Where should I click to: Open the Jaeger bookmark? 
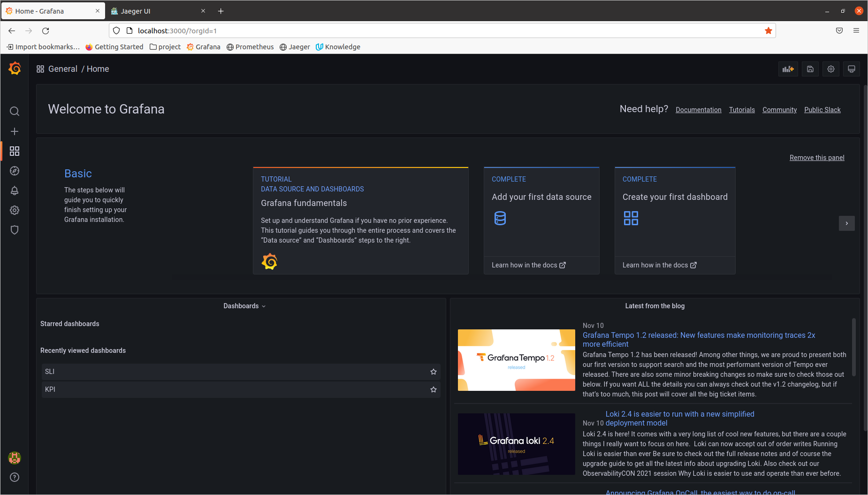pyautogui.click(x=295, y=47)
